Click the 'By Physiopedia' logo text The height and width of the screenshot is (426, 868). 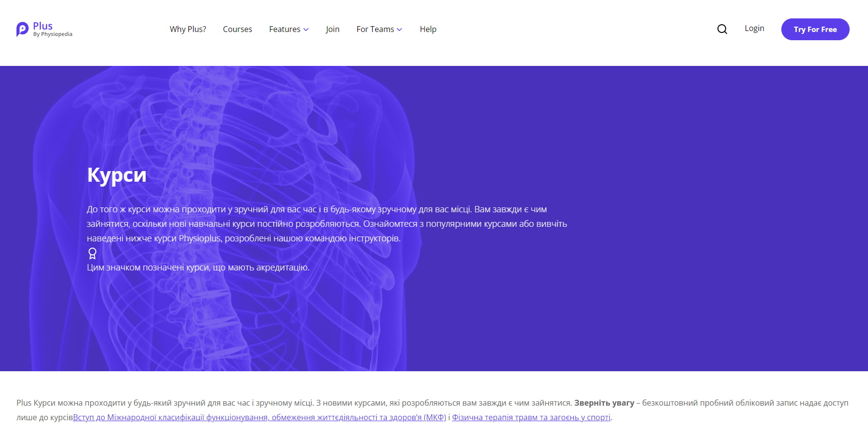pos(53,34)
